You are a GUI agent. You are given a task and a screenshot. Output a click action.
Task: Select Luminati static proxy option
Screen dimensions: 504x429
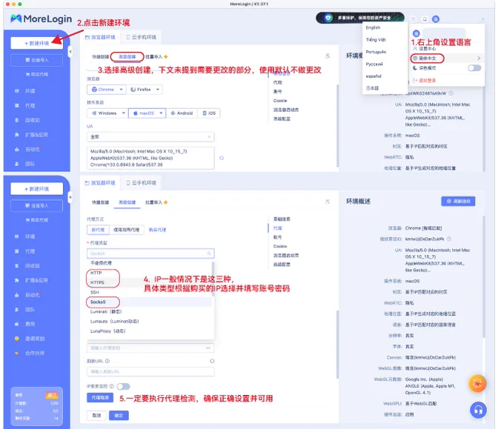point(106,312)
